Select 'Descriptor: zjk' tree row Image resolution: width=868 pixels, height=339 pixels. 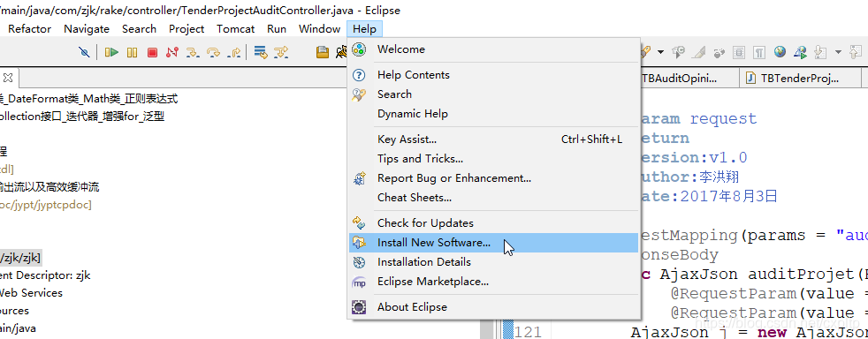coord(45,275)
